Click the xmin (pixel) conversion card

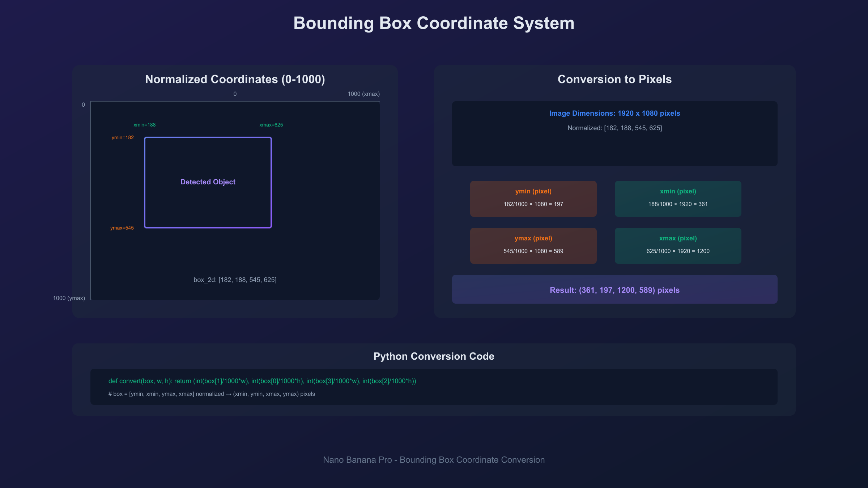[x=678, y=198]
